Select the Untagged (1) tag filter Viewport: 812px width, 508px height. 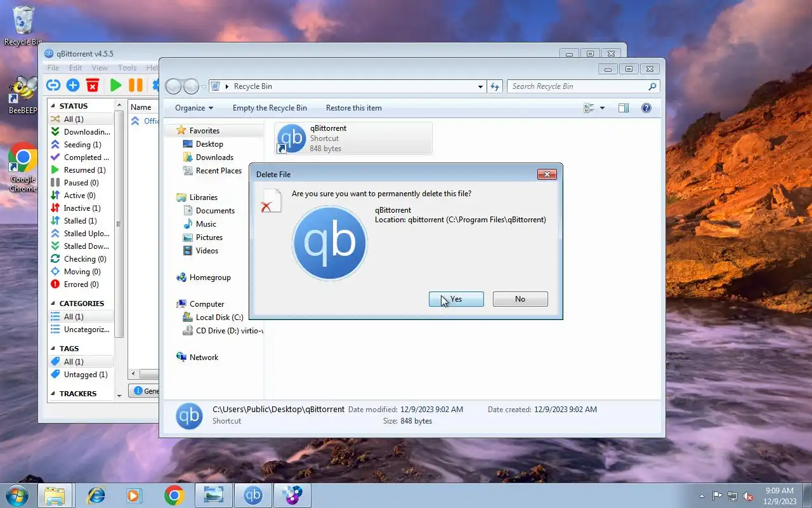click(x=81, y=375)
